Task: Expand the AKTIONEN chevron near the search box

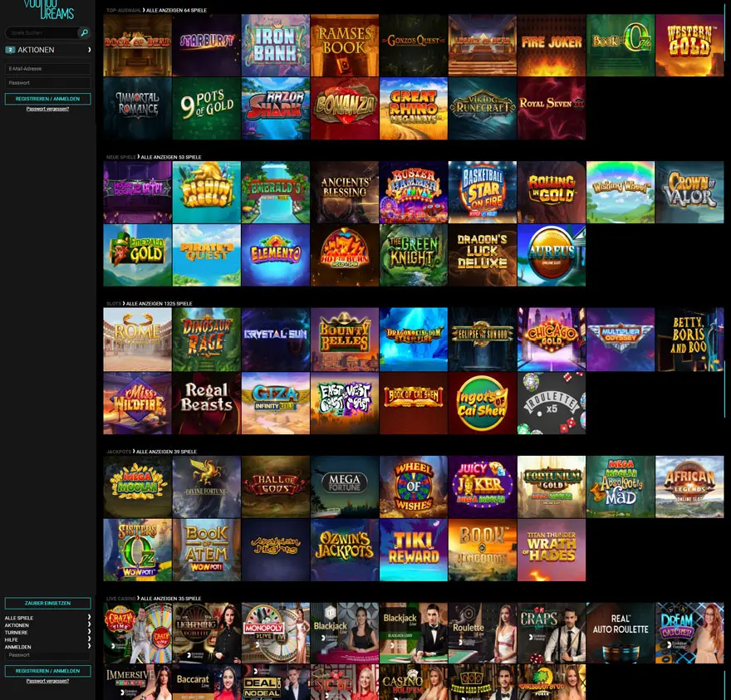Action: (x=89, y=50)
